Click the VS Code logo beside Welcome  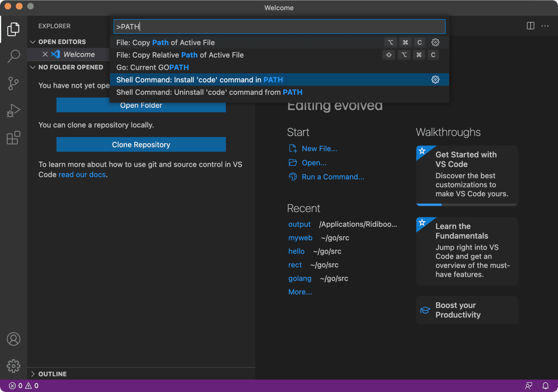(x=56, y=54)
